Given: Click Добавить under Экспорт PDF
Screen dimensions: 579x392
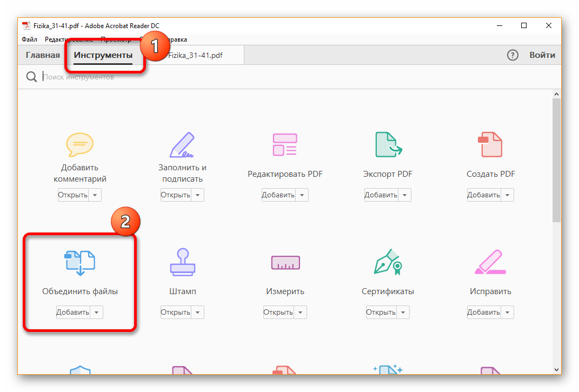Looking at the screenshot, I should pyautogui.click(x=381, y=195).
